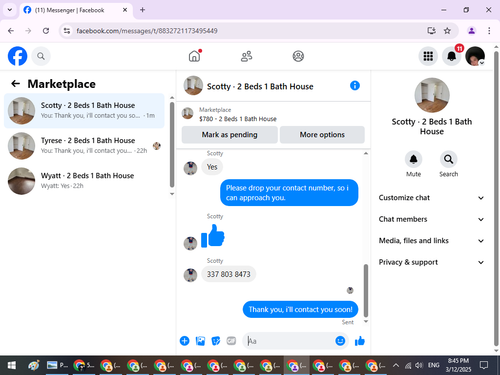Select the Tyrese 2 Beds conversation
The image size is (500, 375).
point(84,146)
